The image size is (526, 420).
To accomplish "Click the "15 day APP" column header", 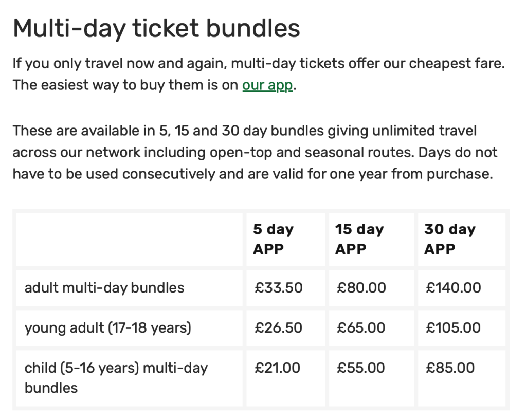I will 359,239.
